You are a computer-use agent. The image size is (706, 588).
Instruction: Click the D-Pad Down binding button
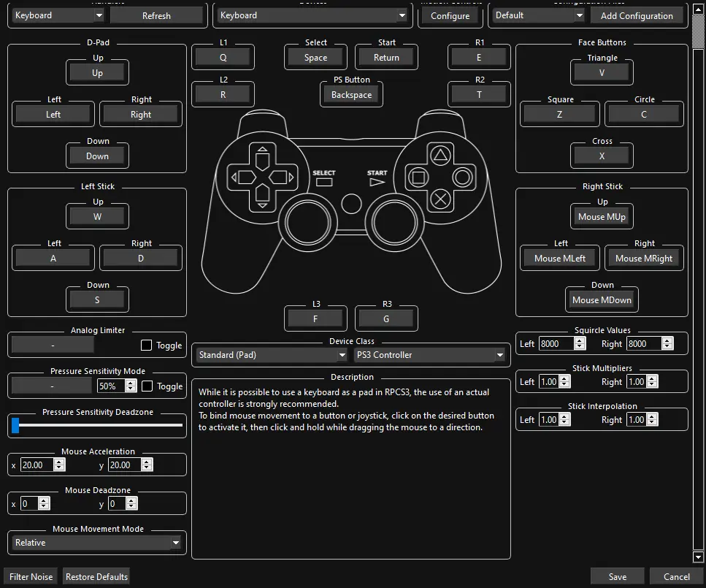pos(97,156)
